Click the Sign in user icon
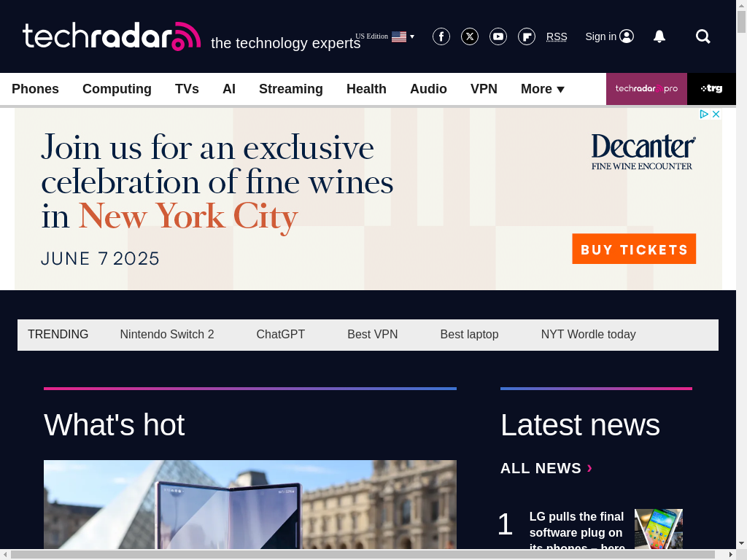747x560 pixels. (627, 36)
